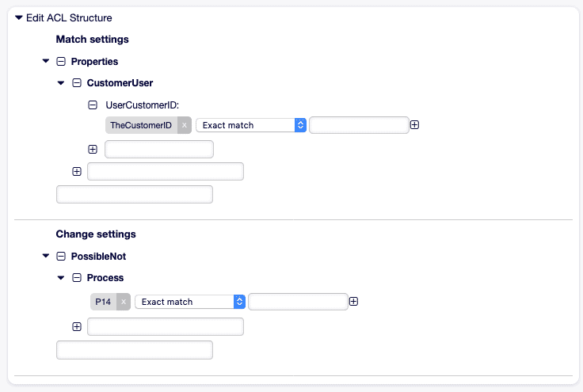583x392 pixels.
Task: Collapse the CustomerUser tree node arrow
Action: click(61, 83)
